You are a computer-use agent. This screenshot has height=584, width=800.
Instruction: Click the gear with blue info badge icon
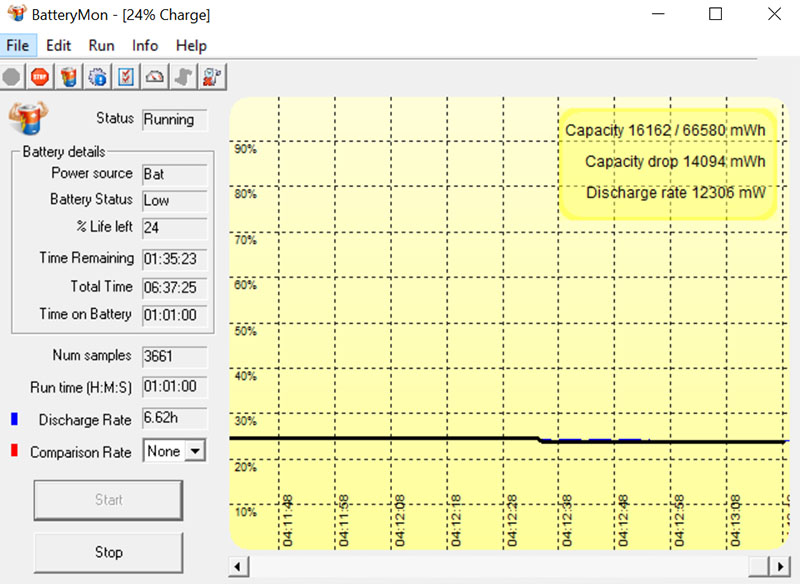tap(97, 78)
